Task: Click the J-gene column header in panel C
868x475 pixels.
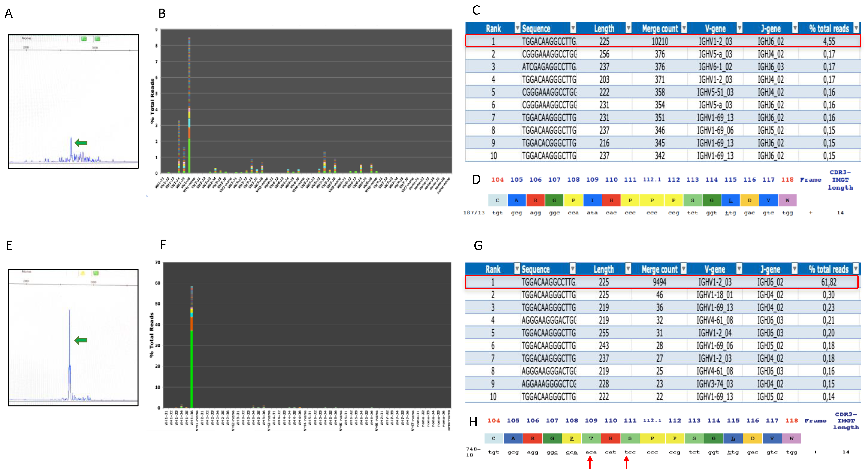Action: click(x=771, y=29)
